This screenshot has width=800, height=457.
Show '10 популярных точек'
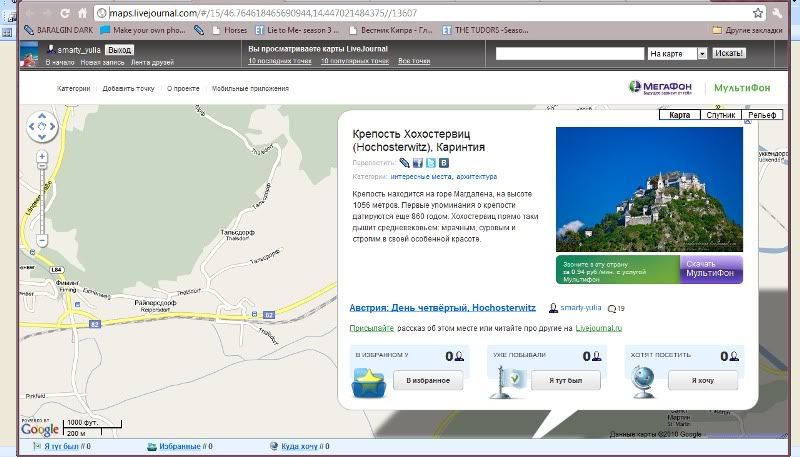pyautogui.click(x=355, y=61)
